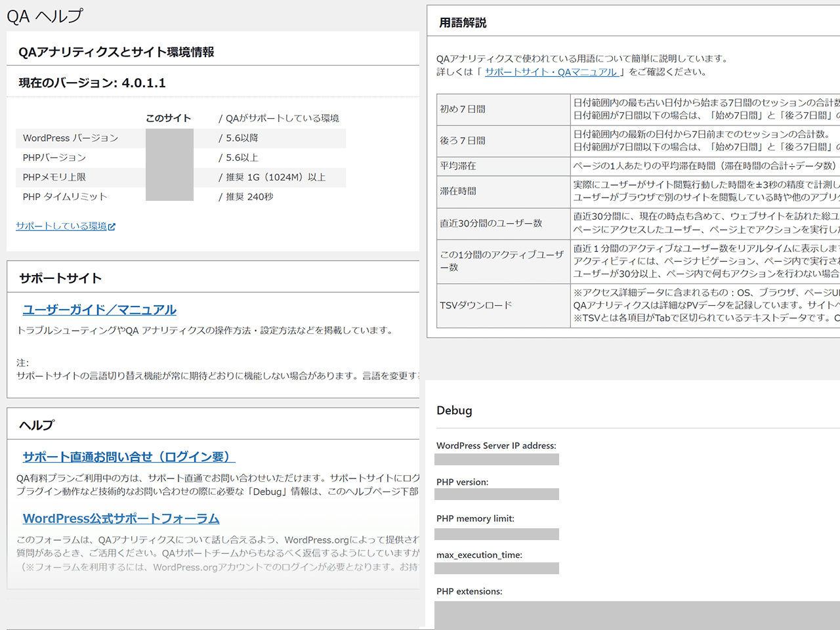Click the TSVダウンロード term cell
The height and width of the screenshot is (630, 840).
tap(503, 305)
